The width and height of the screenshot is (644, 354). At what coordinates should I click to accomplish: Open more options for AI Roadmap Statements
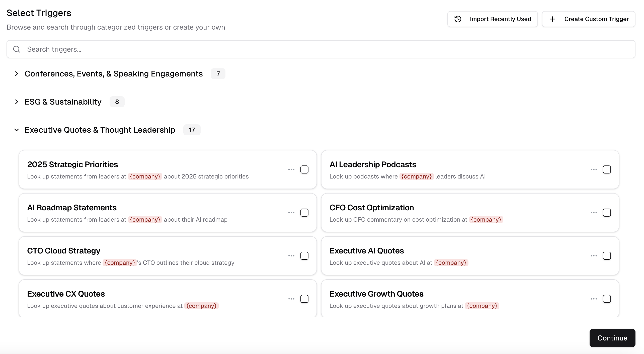[x=291, y=213]
